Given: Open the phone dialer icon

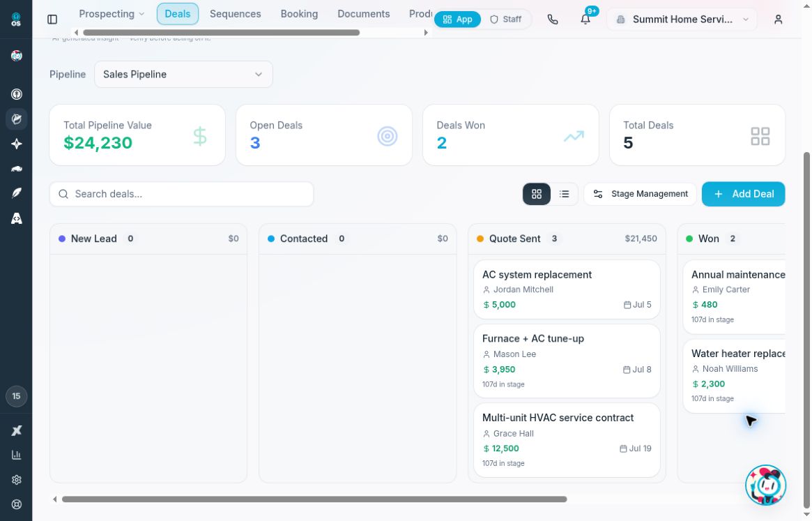Looking at the screenshot, I should tap(553, 20).
